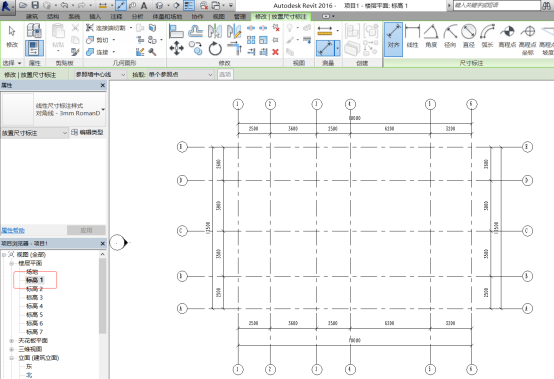Open the Annotate (注释) ribbon tab
Viewport: 554px width, 379px height.
[116, 17]
